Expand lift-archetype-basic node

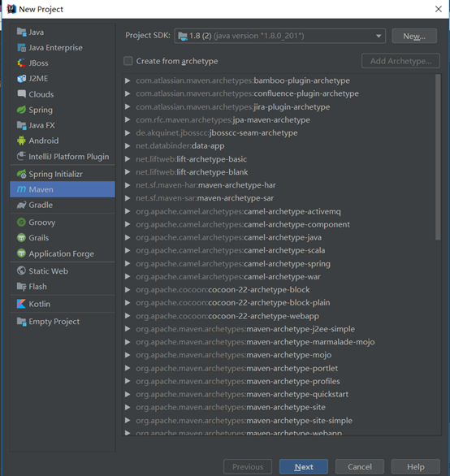click(x=128, y=159)
